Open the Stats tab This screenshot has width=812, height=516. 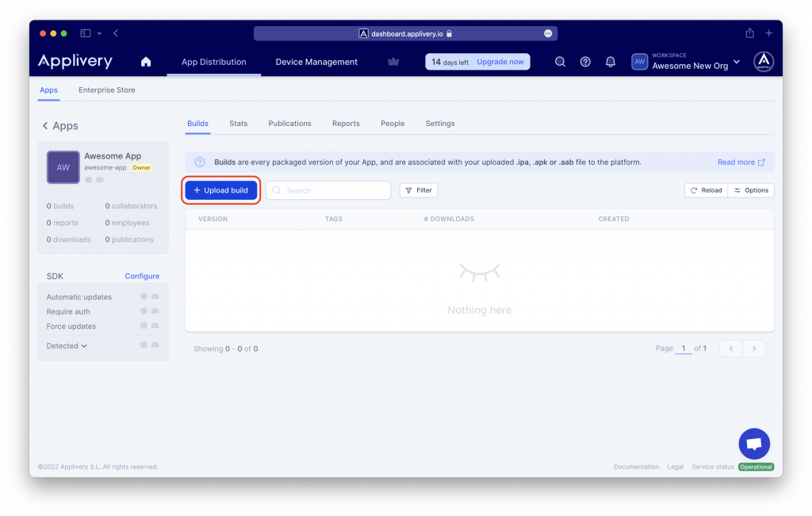[238, 123]
